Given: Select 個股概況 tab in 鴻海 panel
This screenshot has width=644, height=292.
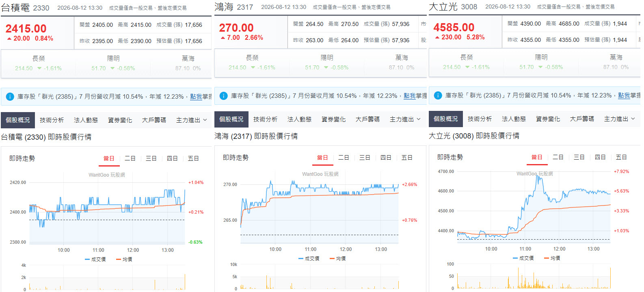Looking at the screenshot, I should (x=231, y=119).
